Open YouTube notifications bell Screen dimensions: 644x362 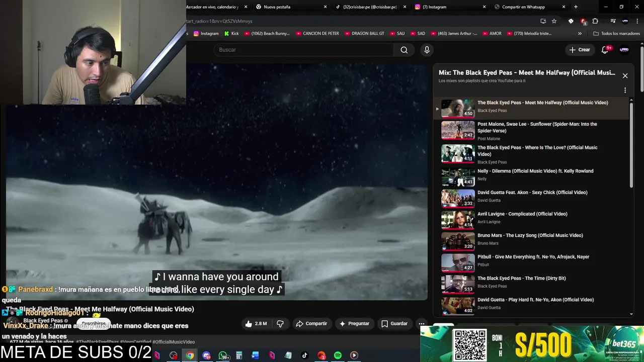[605, 50]
